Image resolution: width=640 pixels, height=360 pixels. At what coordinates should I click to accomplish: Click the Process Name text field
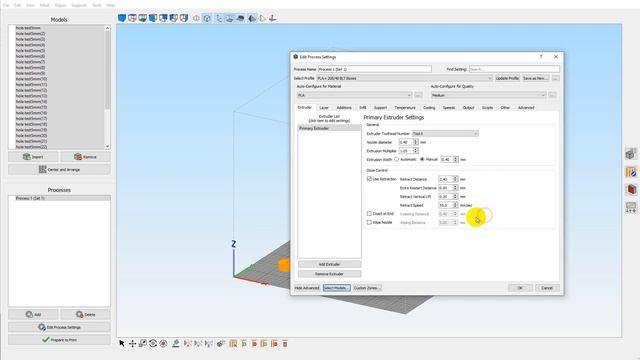374,69
